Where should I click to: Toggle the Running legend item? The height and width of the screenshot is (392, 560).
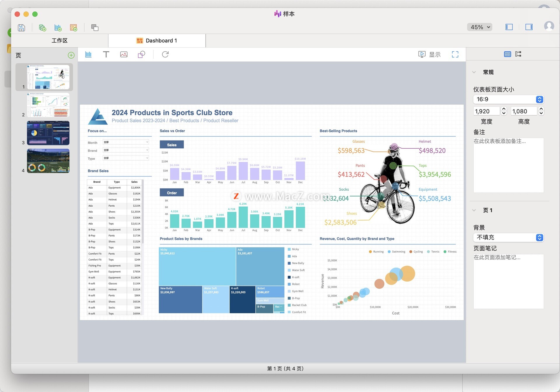click(376, 252)
